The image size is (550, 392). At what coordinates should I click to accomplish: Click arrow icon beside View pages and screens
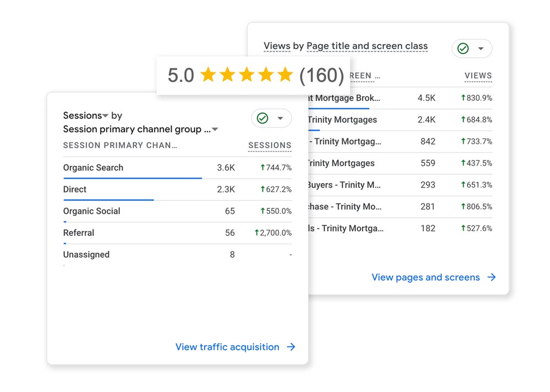[x=492, y=278]
